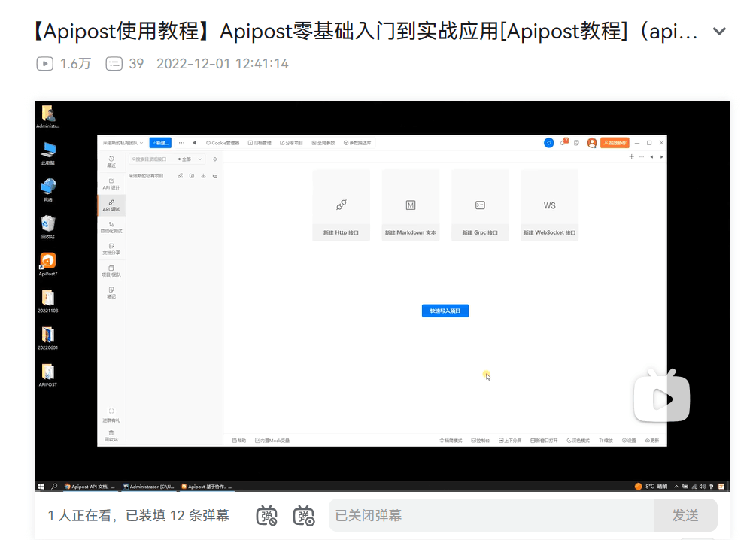Click 帮助 in Apipost footer
Screen dimensions: 756x540
(x=239, y=440)
